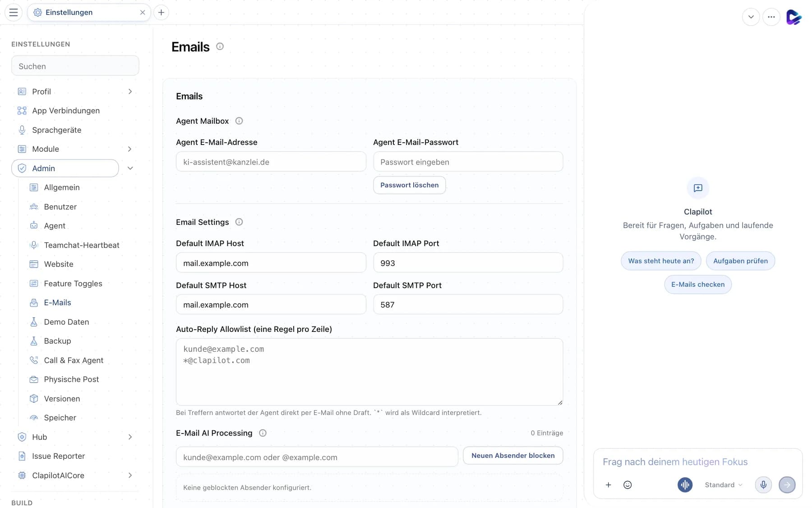Expand the Hub section chevron

(x=130, y=437)
